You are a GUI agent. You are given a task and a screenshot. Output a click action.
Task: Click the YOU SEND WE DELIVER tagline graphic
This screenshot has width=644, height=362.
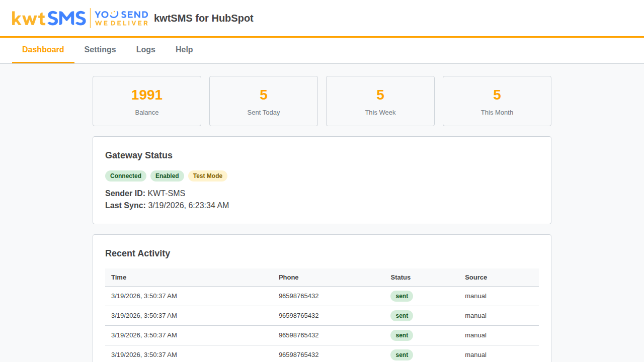click(120, 18)
